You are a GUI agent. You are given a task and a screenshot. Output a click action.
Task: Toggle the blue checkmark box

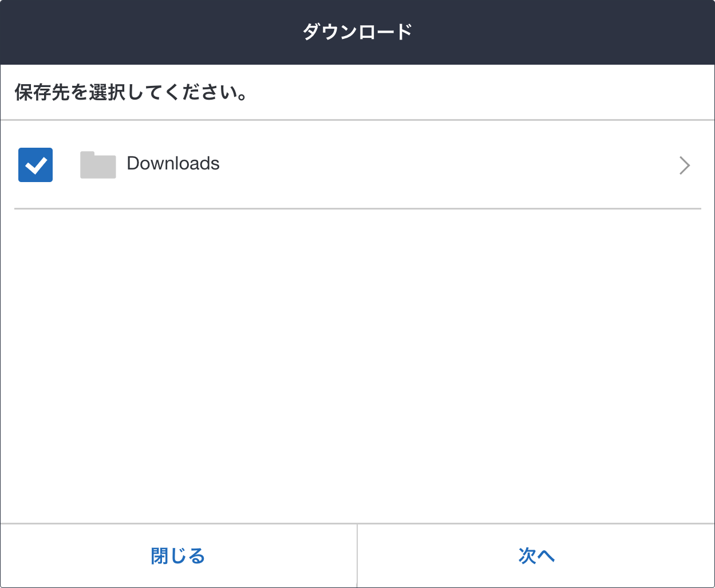coord(35,165)
